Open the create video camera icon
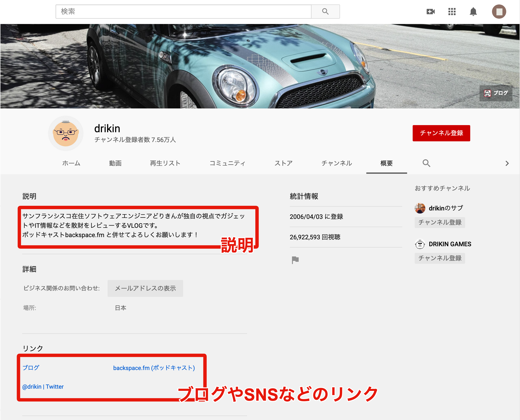 coord(430,11)
